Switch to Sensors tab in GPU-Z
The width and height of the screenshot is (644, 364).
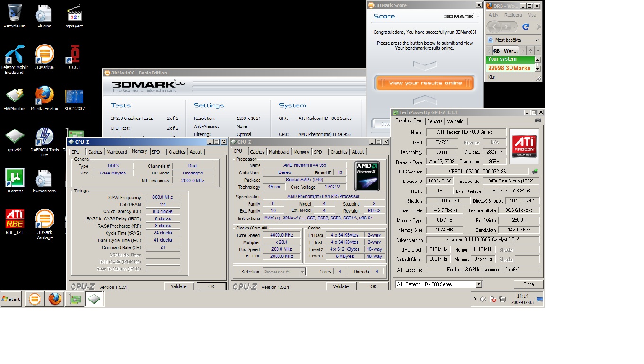(435, 121)
